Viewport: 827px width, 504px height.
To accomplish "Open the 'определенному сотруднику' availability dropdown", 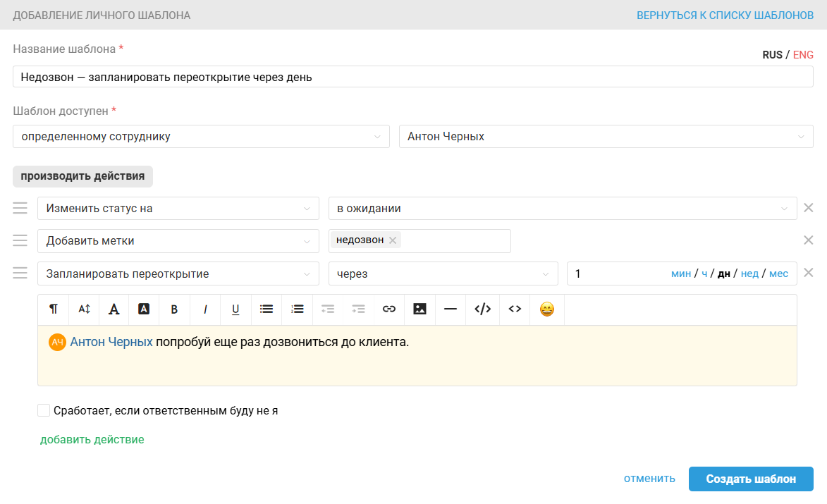I will (201, 137).
